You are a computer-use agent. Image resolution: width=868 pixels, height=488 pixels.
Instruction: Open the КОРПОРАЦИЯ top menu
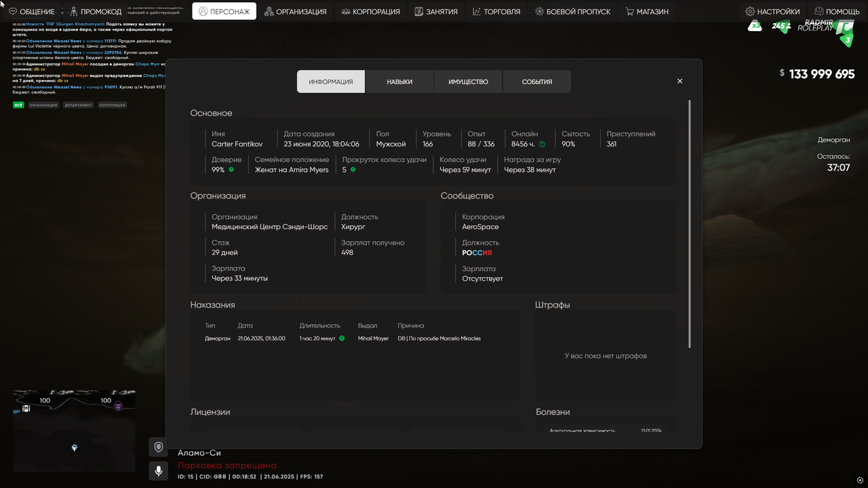[x=371, y=12]
